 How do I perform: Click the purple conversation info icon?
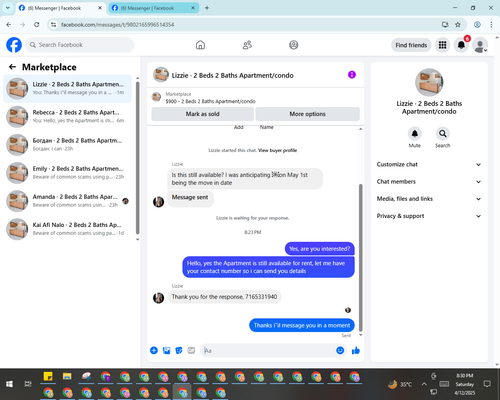[352, 75]
